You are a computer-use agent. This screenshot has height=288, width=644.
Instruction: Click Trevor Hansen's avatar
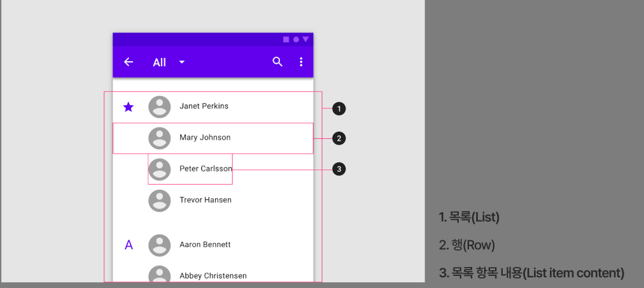click(x=159, y=201)
